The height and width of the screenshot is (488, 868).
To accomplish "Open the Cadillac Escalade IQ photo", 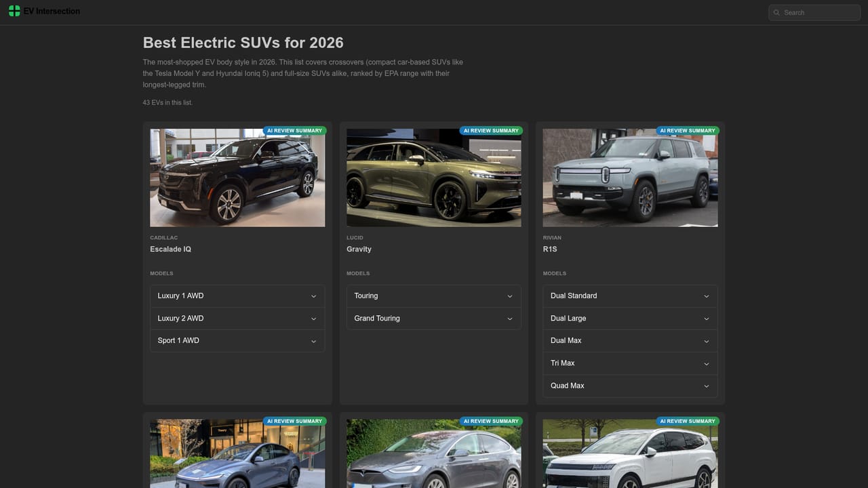I will [237, 178].
